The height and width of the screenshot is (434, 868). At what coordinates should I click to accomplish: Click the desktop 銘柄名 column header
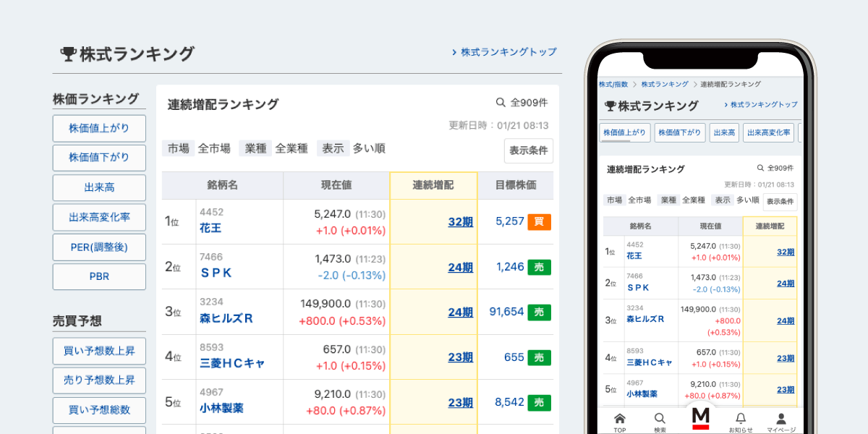223,185
